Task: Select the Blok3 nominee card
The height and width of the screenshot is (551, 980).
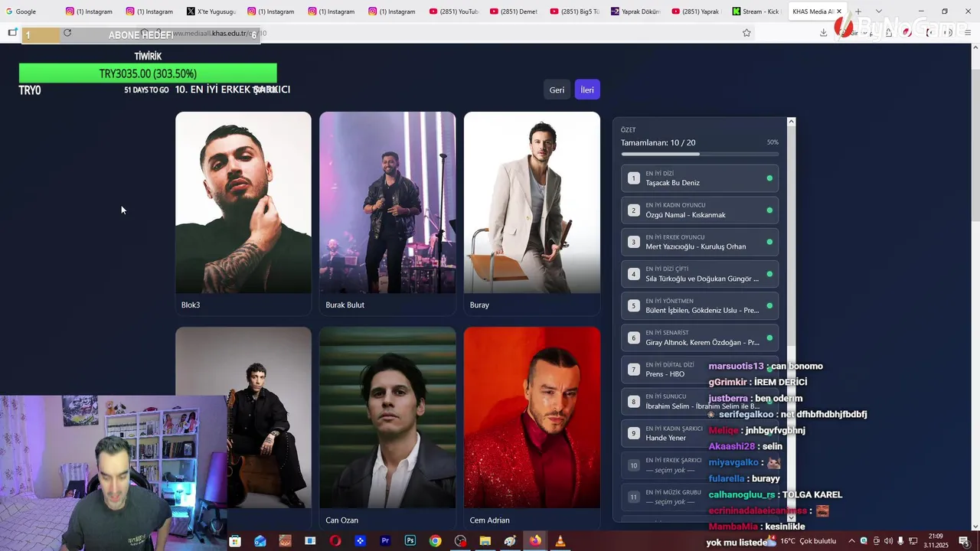Action: 243,214
